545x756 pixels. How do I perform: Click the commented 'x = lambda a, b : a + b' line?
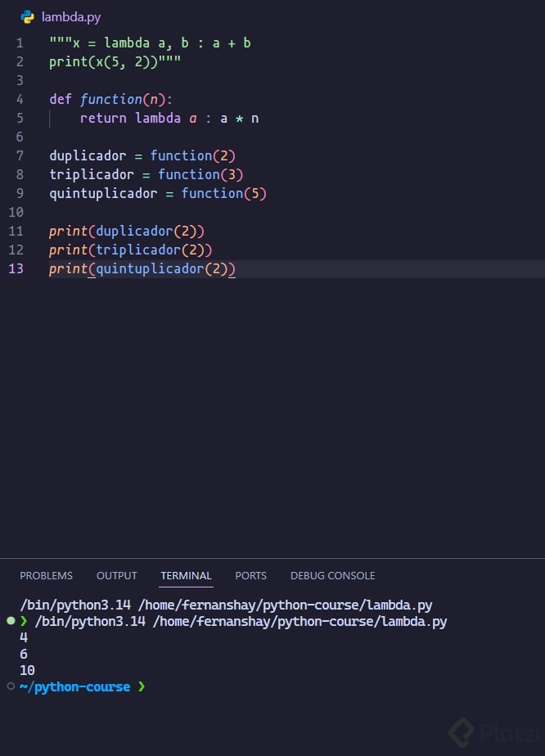[x=150, y=43]
